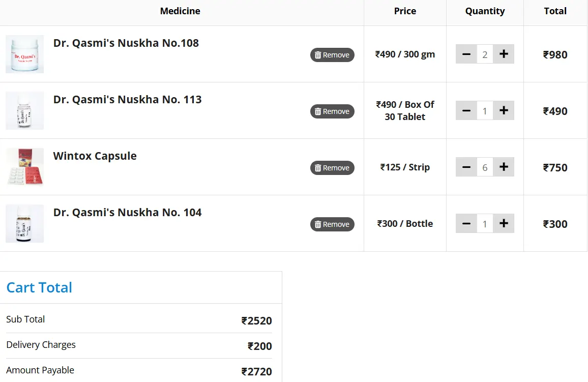Decrease Wintox Capsule quantity
The image size is (588, 382).
coord(466,167)
